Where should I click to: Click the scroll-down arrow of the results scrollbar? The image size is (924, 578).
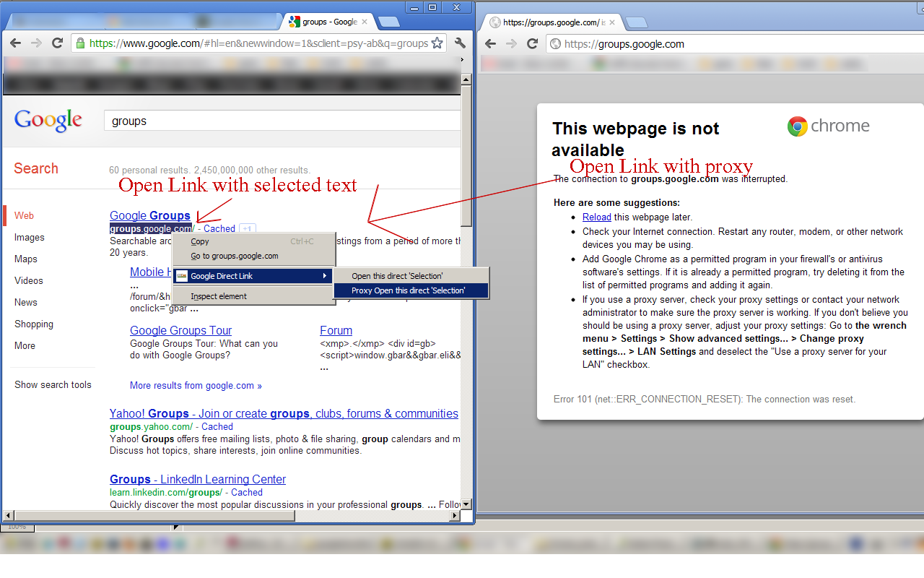pos(466,504)
